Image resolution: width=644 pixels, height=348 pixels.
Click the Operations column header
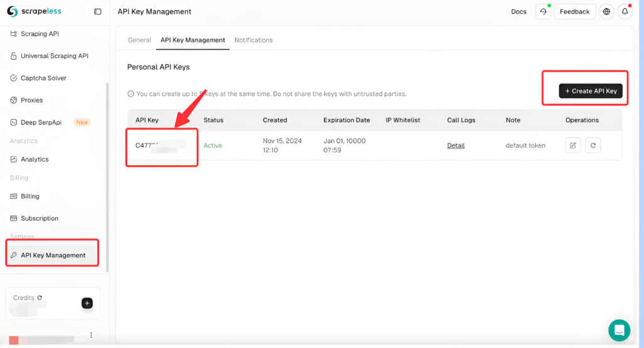pos(582,120)
